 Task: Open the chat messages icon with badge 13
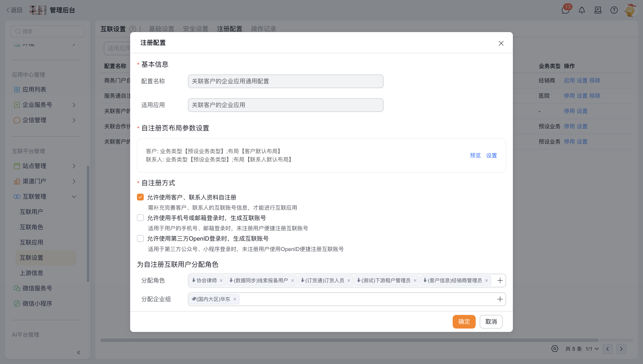click(x=565, y=10)
